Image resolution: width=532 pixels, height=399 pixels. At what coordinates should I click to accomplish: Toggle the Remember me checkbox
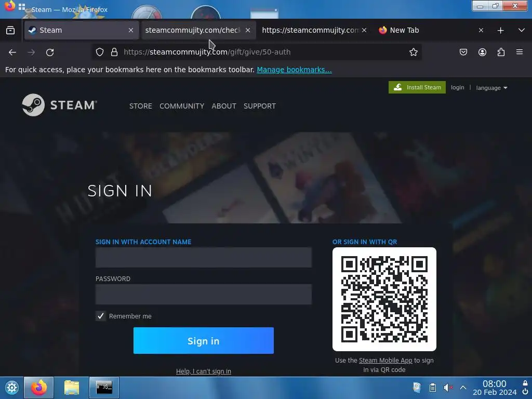[x=100, y=316]
